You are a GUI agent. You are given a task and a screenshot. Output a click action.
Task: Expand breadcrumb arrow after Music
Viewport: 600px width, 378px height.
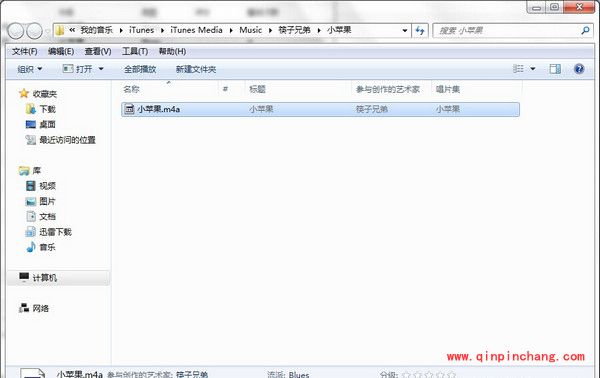(270, 30)
